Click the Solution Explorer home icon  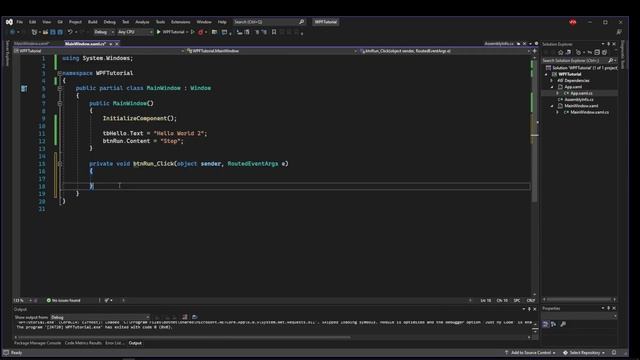point(560,52)
